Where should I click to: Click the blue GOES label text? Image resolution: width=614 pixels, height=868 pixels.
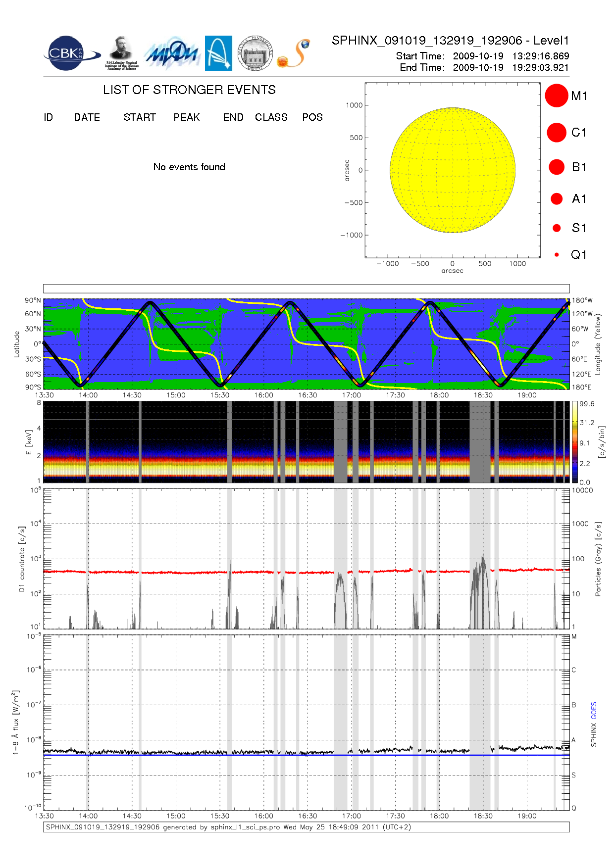(594, 711)
